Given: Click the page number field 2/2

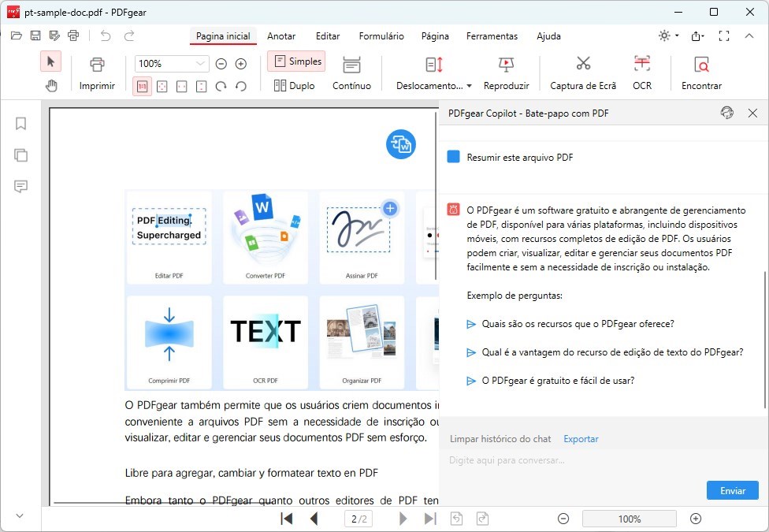Looking at the screenshot, I should (x=358, y=519).
